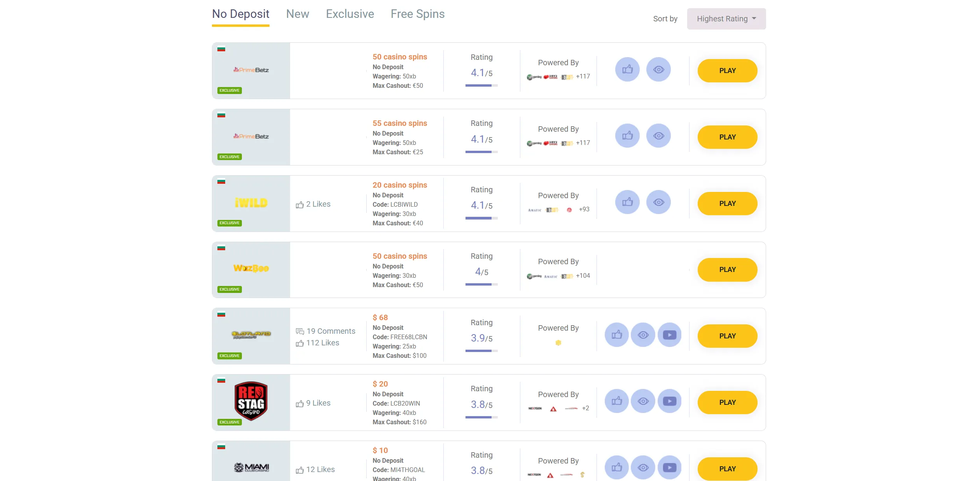View the PrimeBetz 55 casino spins details

(658, 136)
